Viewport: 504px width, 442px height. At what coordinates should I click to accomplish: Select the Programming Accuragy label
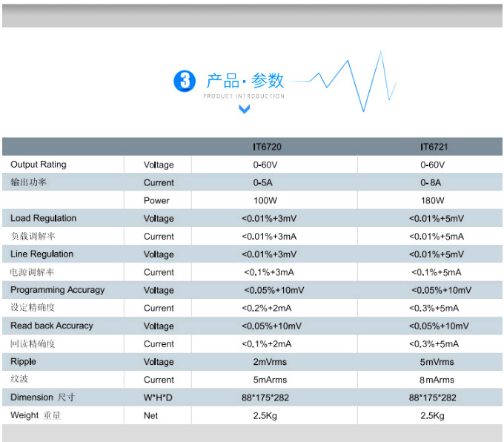pos(58,290)
